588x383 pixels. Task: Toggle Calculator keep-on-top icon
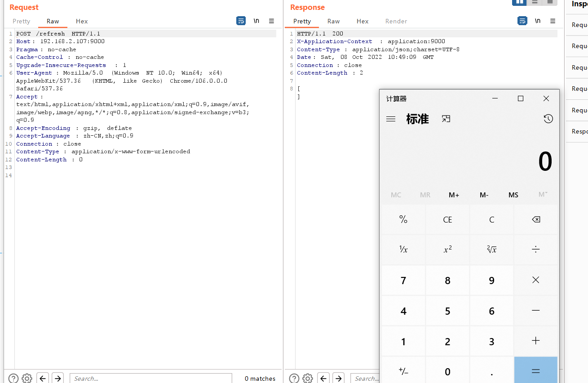(446, 119)
